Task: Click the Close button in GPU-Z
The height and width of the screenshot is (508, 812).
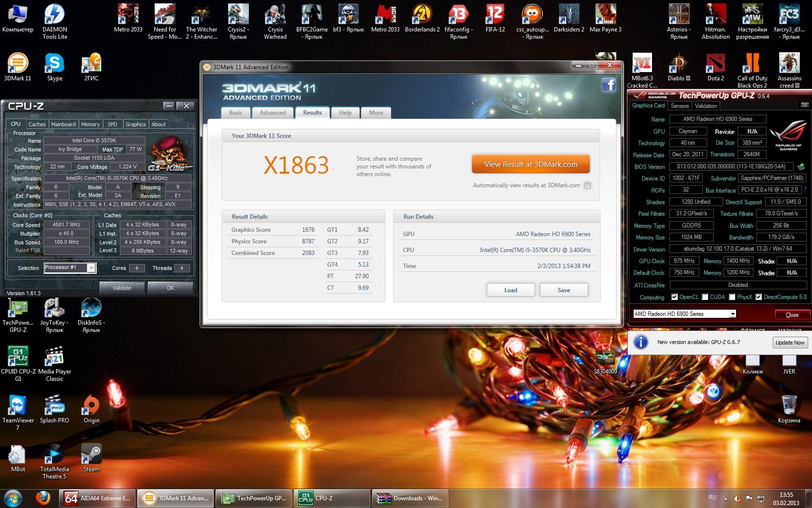Action: (792, 315)
